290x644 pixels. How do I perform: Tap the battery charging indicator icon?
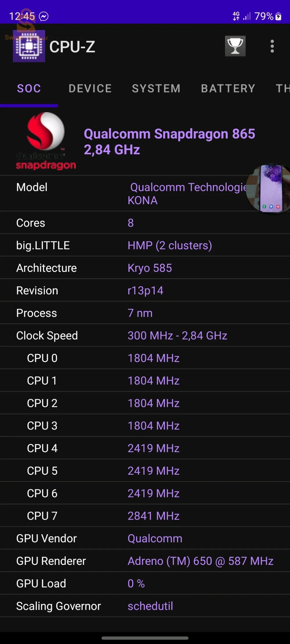(x=278, y=16)
